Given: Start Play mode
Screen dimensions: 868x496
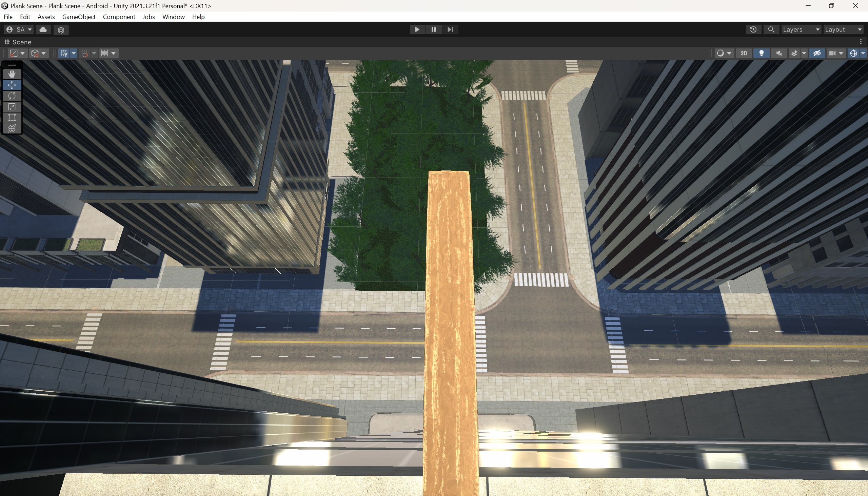Looking at the screenshot, I should (x=417, y=29).
